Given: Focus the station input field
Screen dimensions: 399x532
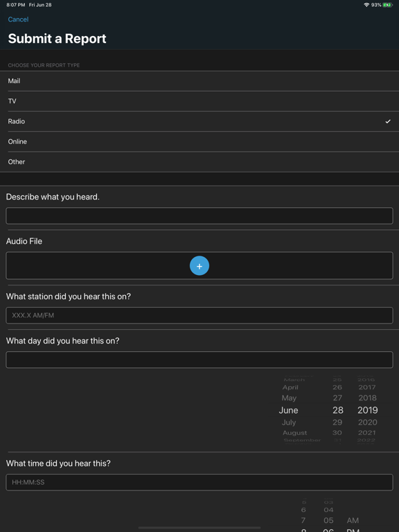Looking at the screenshot, I should coord(199,315).
